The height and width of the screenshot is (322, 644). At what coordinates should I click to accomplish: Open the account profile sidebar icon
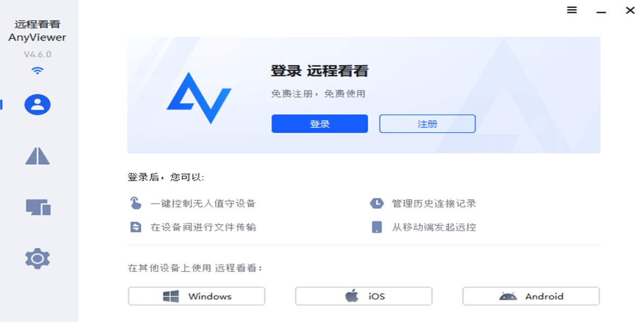(x=38, y=105)
